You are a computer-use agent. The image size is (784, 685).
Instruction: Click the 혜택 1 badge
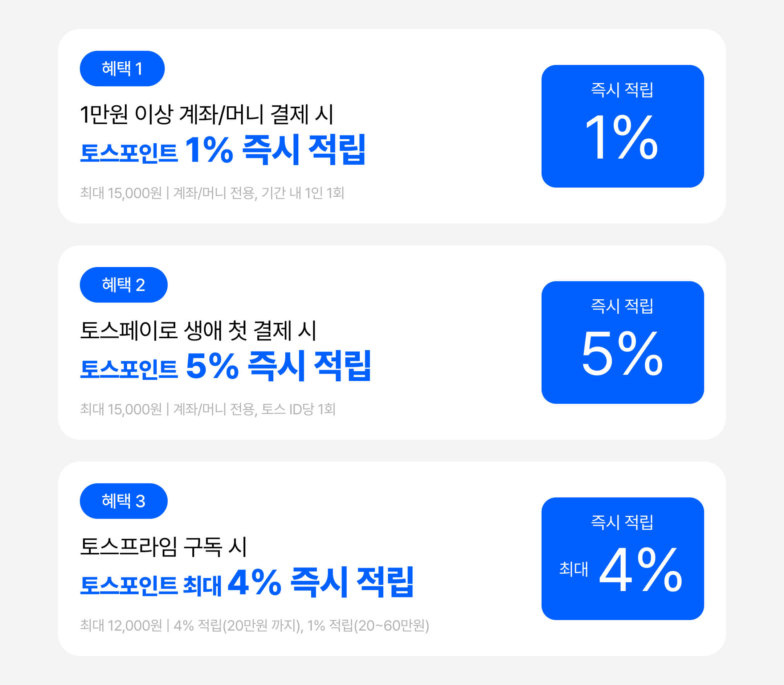coord(122,69)
